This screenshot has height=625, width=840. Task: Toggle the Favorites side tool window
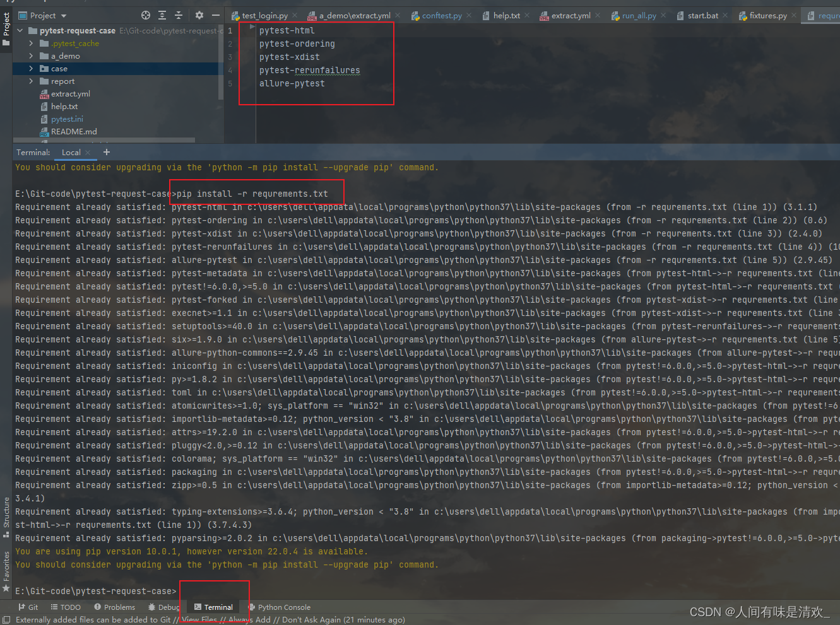[6, 571]
